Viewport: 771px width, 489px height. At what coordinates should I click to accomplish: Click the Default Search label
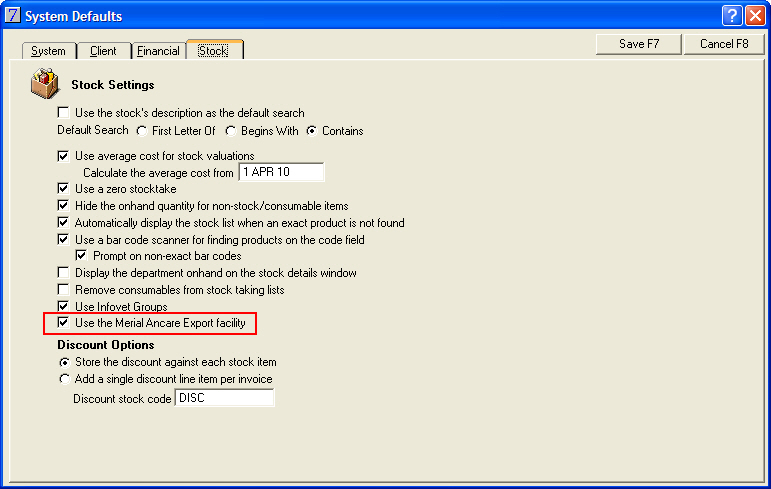pos(92,130)
